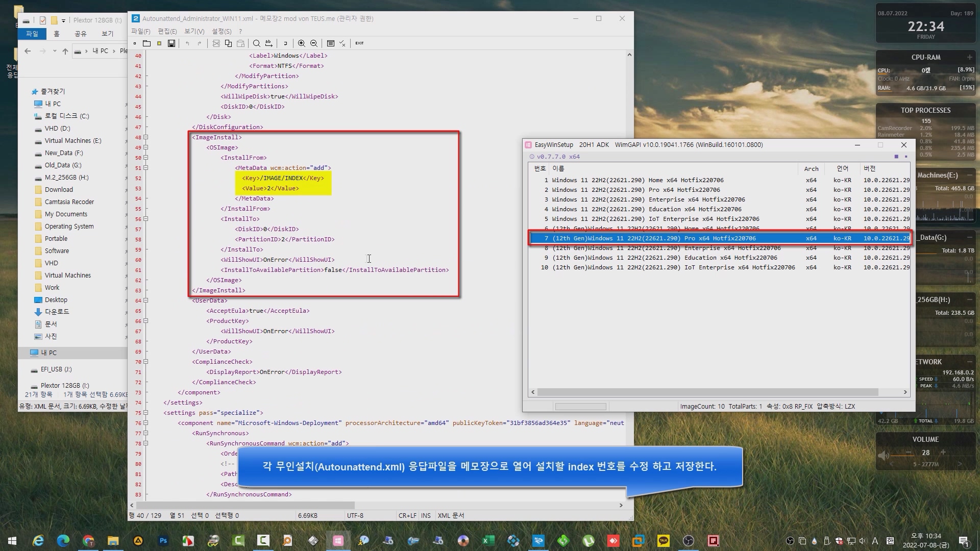Collapse the settings specialize fold marker at line 75
Image resolution: width=980 pixels, height=551 pixels.
tap(145, 413)
